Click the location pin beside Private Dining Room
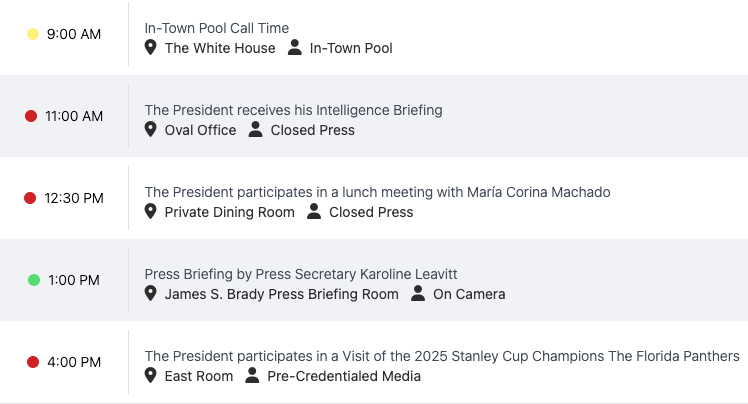This screenshot has width=748, height=404. (x=151, y=212)
